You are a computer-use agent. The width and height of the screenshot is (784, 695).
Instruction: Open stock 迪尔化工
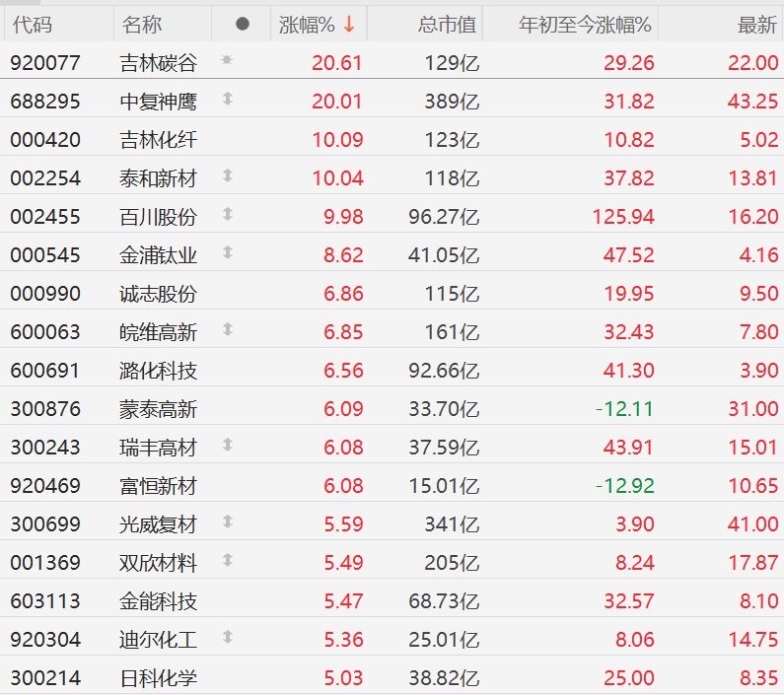[158, 641]
